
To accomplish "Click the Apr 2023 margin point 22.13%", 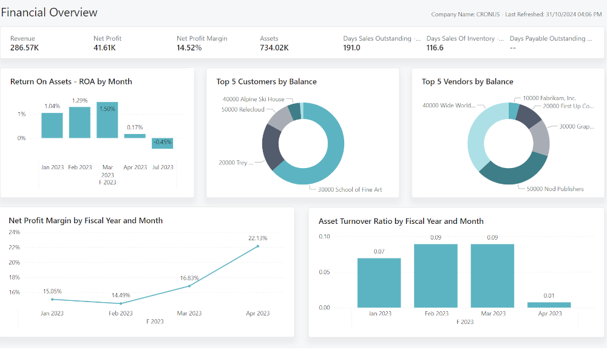I will pyautogui.click(x=258, y=246).
